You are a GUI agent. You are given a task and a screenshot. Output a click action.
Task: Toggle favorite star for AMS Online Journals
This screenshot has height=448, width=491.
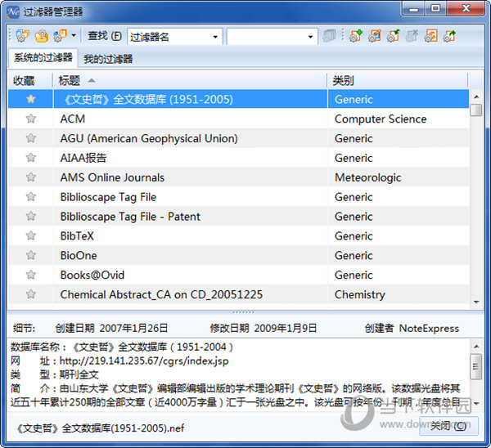pyautogui.click(x=31, y=177)
